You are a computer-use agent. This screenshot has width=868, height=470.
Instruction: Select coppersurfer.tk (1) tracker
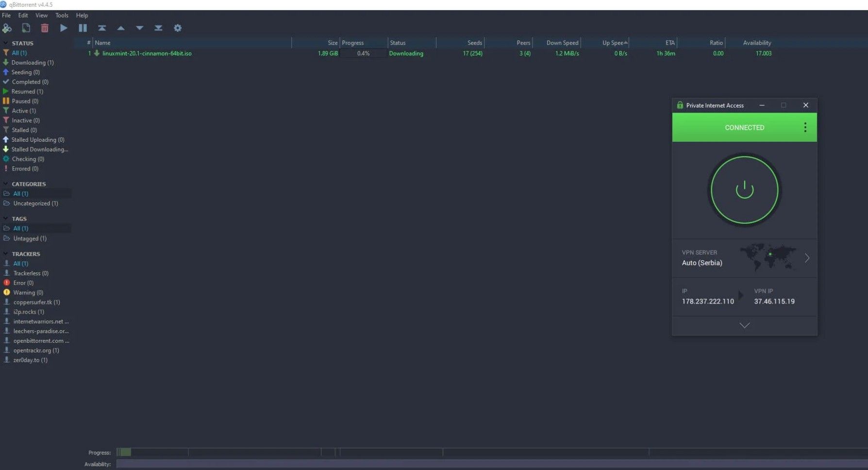(x=36, y=302)
